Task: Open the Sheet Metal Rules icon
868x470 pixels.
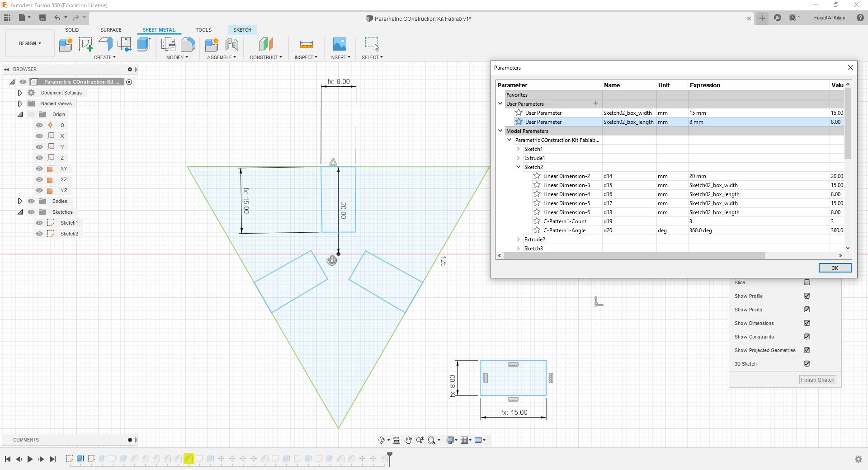Action: (x=168, y=44)
